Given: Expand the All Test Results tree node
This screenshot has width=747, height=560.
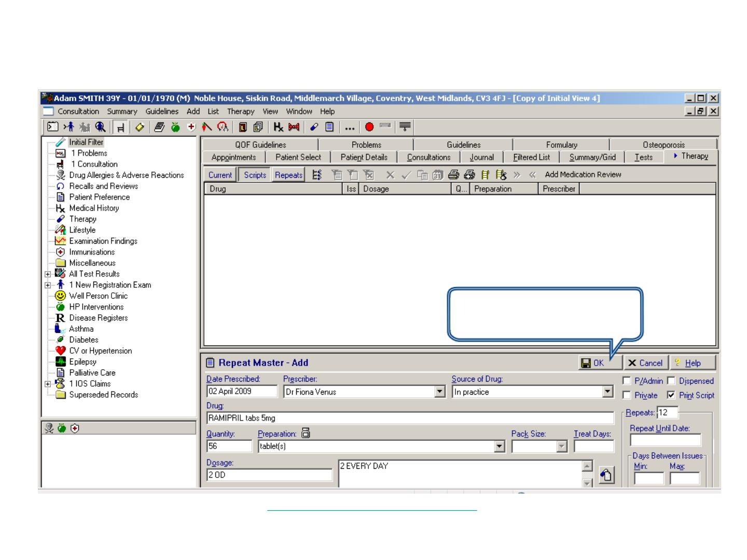Looking at the screenshot, I should [48, 274].
